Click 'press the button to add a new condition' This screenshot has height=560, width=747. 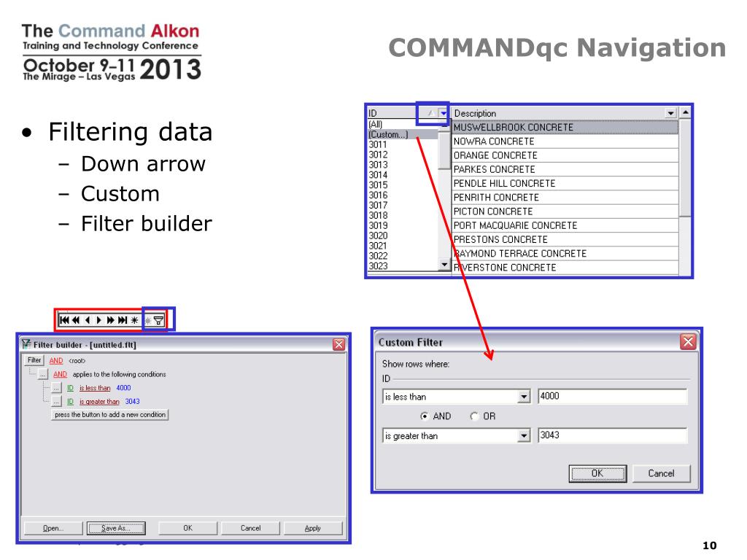[110, 415]
